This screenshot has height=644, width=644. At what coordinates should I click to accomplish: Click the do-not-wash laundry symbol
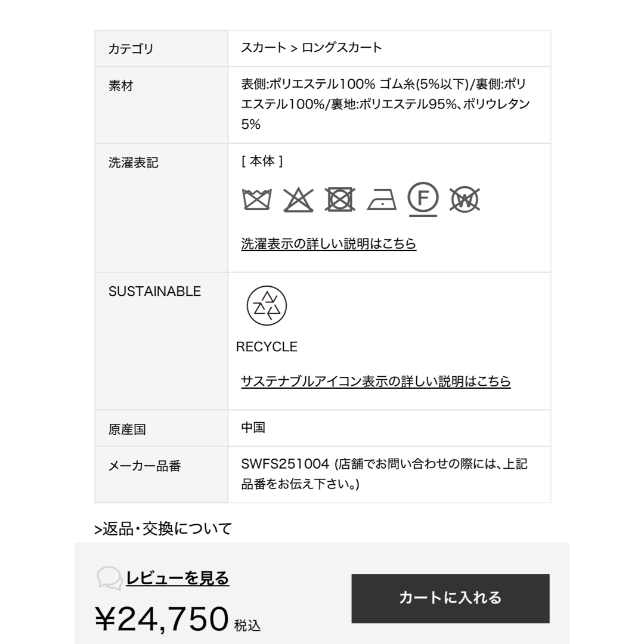pos(257,200)
